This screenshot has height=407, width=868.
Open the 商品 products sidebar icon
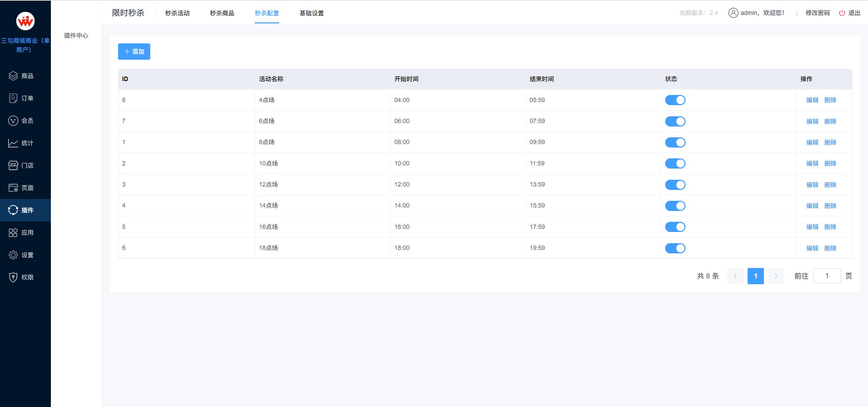tap(13, 76)
